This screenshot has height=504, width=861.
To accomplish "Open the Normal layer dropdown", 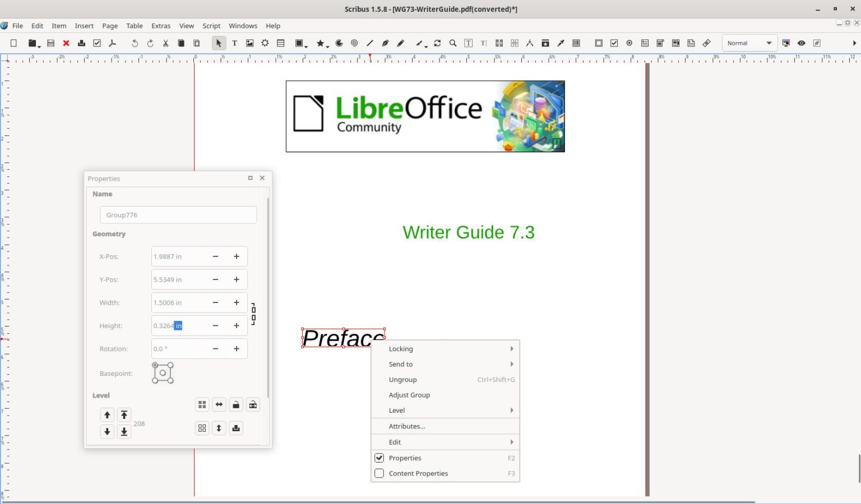I will click(749, 43).
